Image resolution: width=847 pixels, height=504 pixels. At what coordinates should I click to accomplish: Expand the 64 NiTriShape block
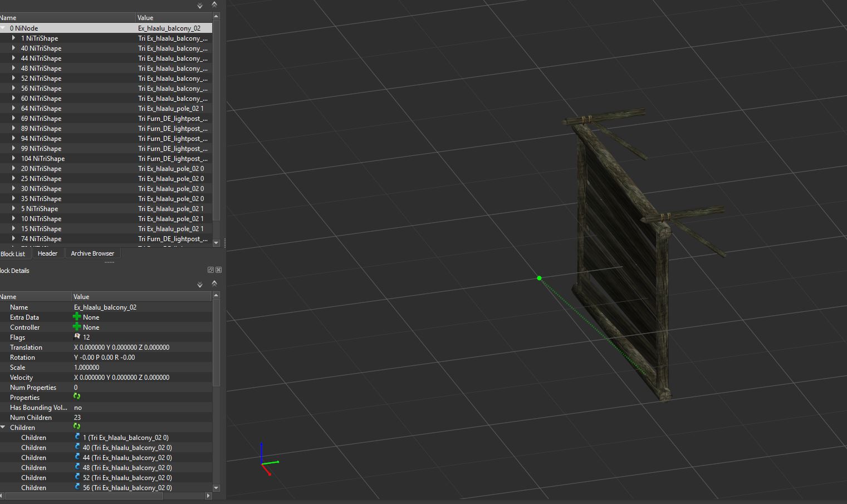click(14, 109)
